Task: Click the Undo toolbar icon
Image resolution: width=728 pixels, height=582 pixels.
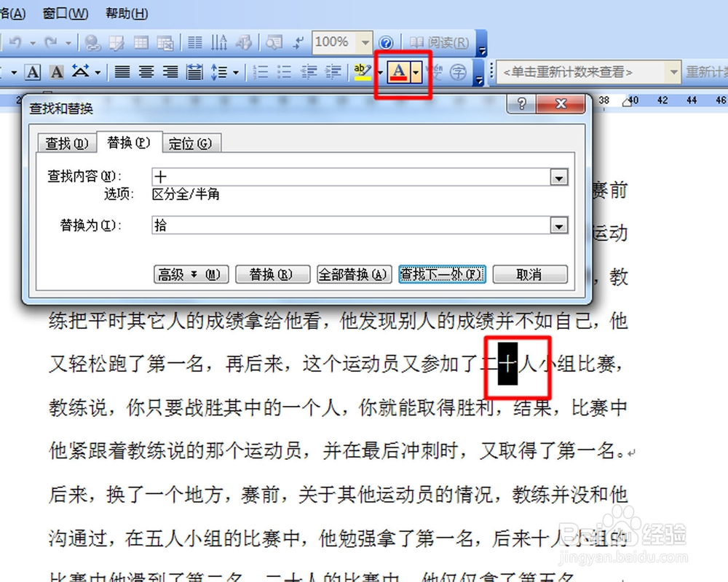Action: point(15,43)
